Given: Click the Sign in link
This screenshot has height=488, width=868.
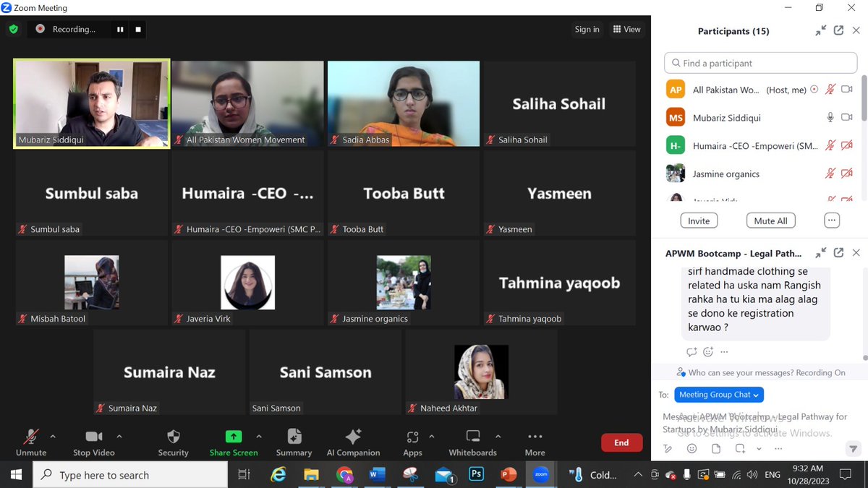Looking at the screenshot, I should coord(587,29).
